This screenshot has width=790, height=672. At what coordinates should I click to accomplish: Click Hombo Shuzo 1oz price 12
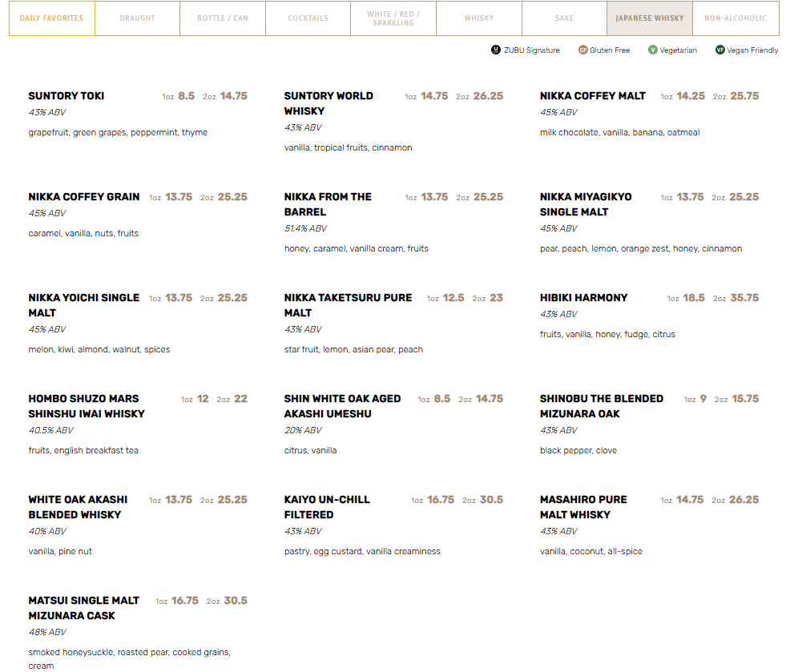pyautogui.click(x=203, y=398)
